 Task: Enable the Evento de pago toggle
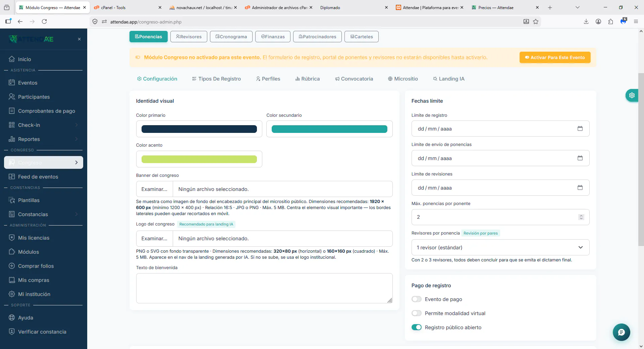click(417, 299)
